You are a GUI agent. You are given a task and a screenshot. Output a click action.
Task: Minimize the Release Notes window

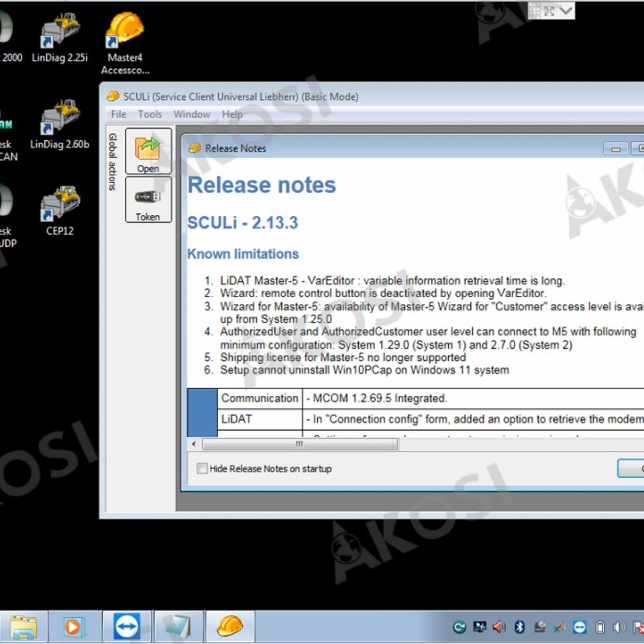click(x=616, y=149)
